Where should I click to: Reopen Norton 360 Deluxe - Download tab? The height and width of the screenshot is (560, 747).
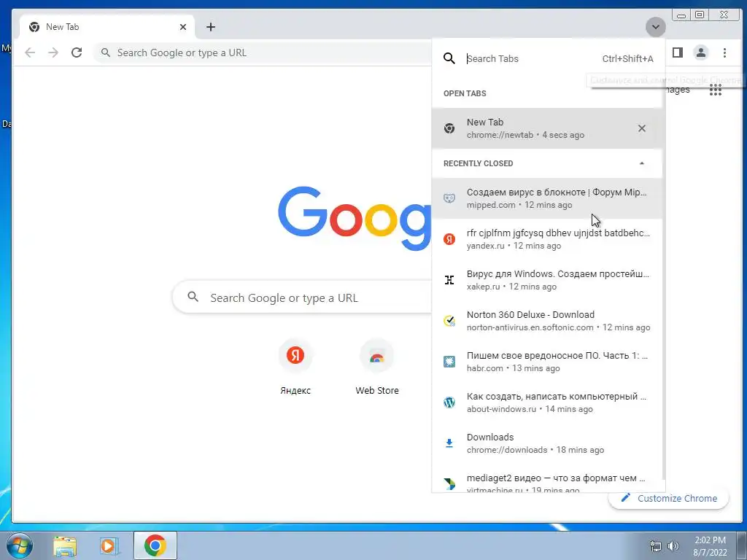tap(547, 321)
